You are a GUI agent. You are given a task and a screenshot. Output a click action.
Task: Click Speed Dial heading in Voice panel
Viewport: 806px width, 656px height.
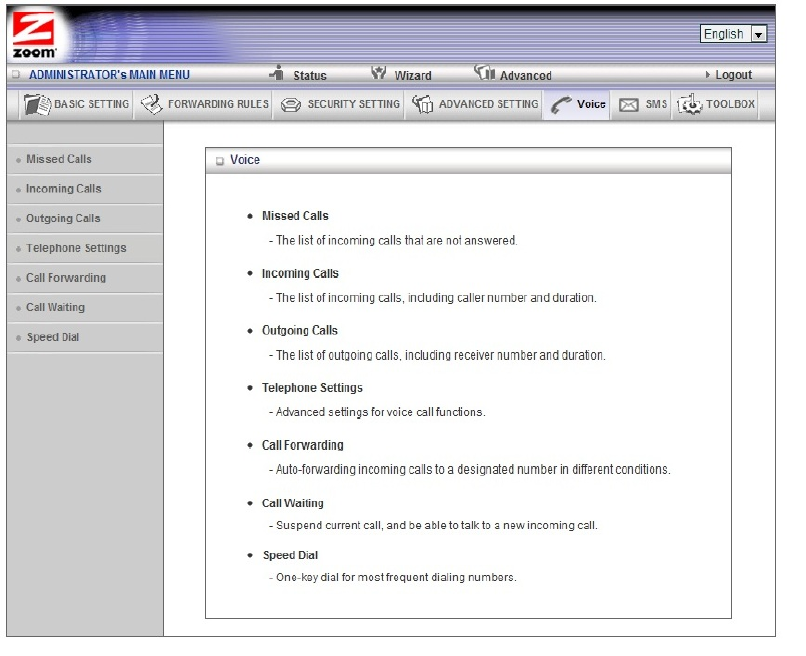pos(290,555)
